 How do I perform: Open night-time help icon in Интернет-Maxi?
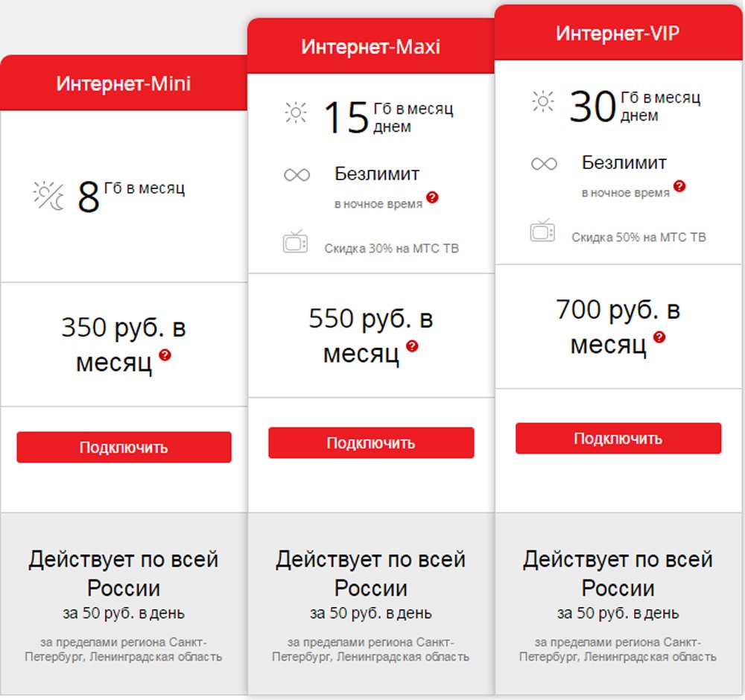(432, 198)
